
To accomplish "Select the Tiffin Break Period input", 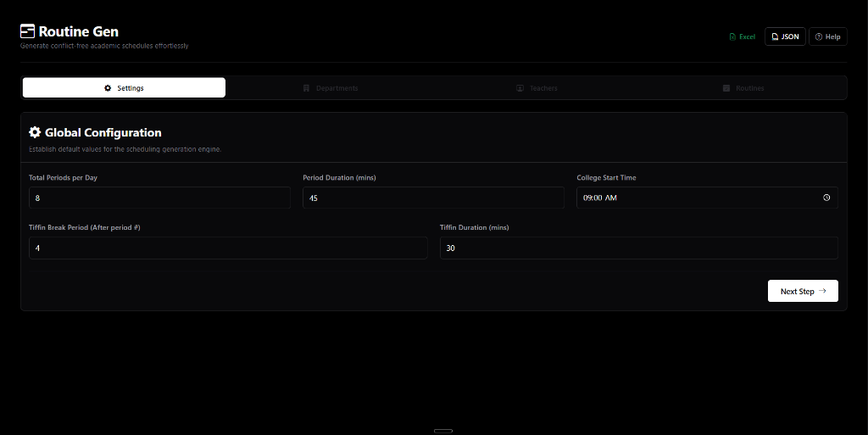I will (228, 248).
